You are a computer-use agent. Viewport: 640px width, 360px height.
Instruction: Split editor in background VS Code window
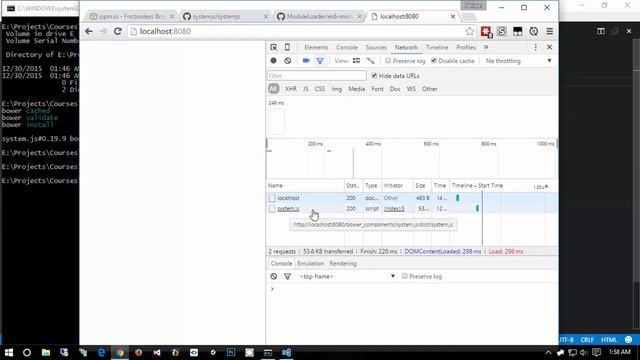[601, 31]
